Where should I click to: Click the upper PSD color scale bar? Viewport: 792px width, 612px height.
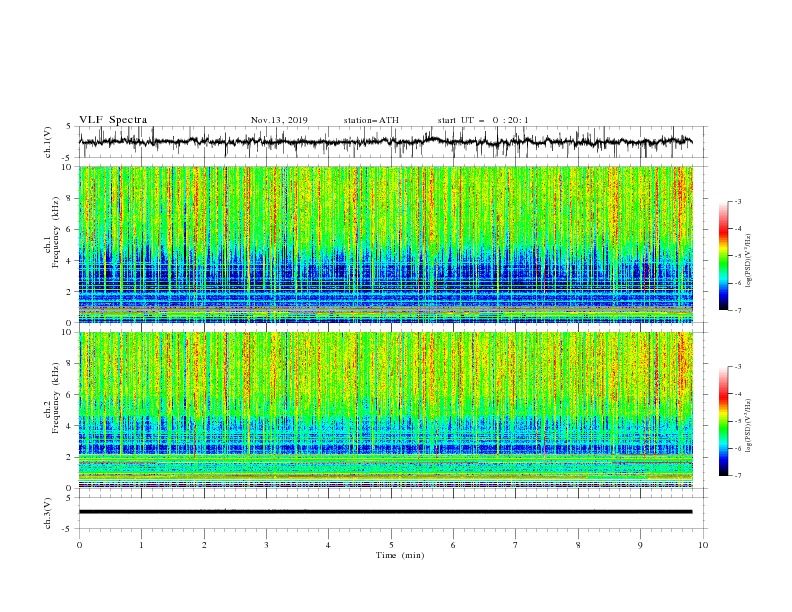click(x=723, y=256)
